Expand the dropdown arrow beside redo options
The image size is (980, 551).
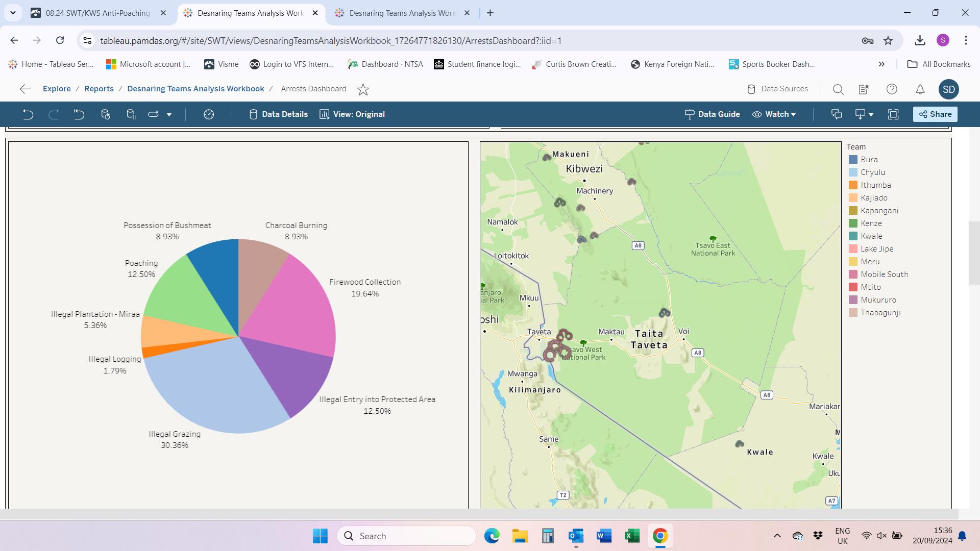click(x=169, y=115)
